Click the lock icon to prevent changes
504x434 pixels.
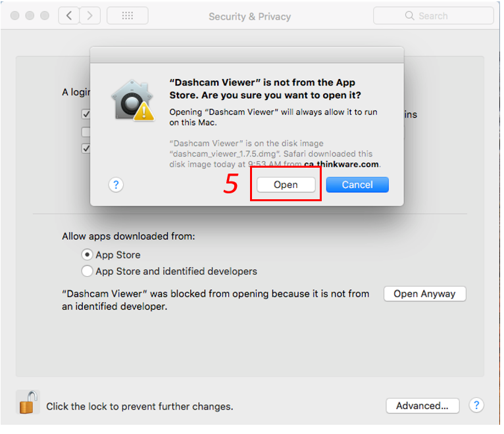[28, 402]
